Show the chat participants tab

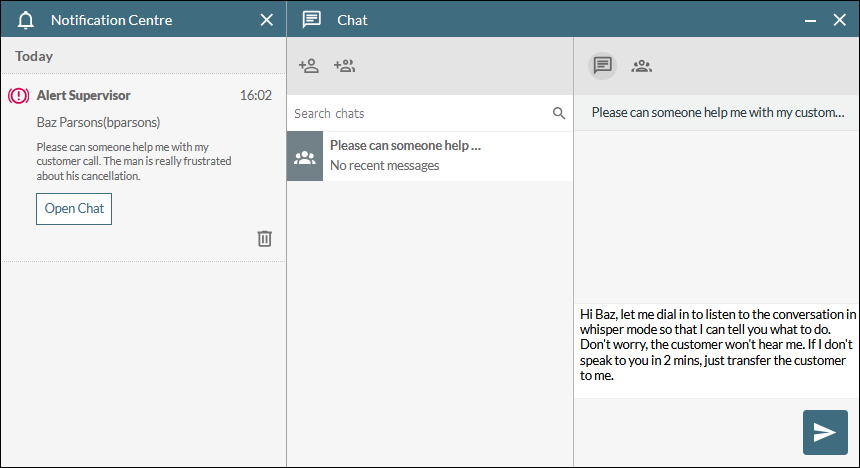642,66
